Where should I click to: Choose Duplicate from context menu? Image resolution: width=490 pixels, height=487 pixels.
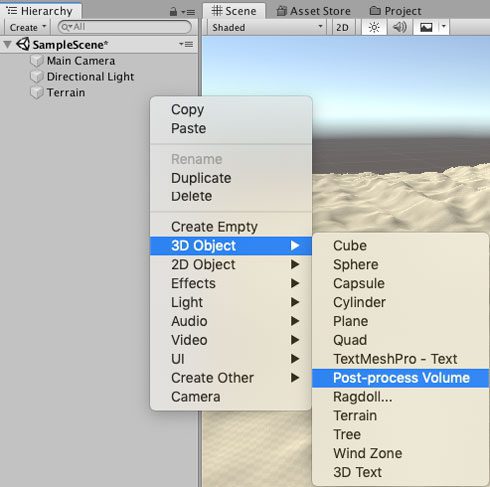(231, 178)
